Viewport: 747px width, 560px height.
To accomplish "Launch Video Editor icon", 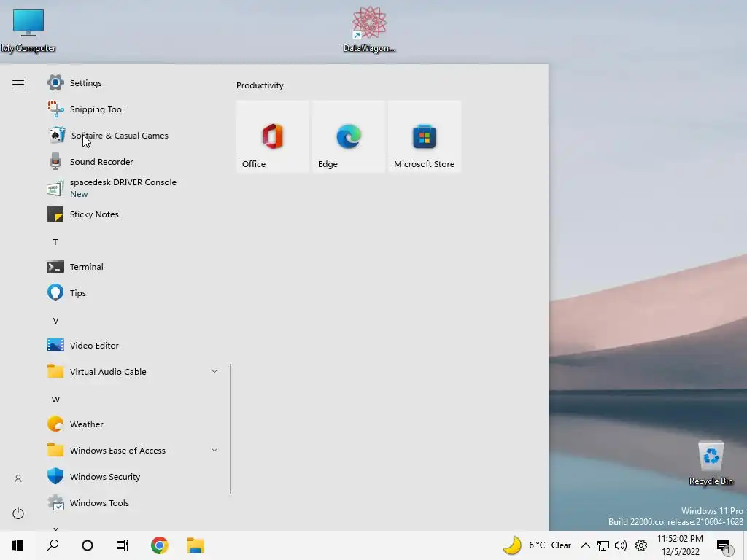I will tap(55, 345).
